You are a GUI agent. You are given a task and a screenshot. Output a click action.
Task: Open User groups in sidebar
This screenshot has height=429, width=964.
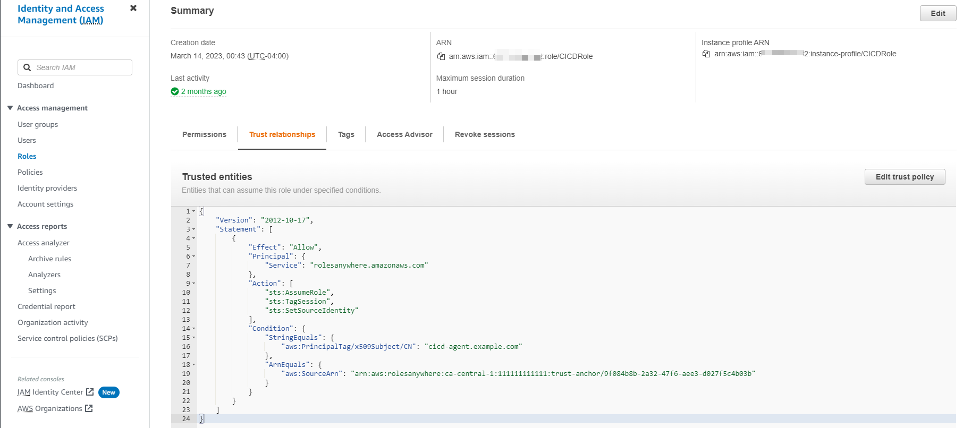click(x=38, y=125)
